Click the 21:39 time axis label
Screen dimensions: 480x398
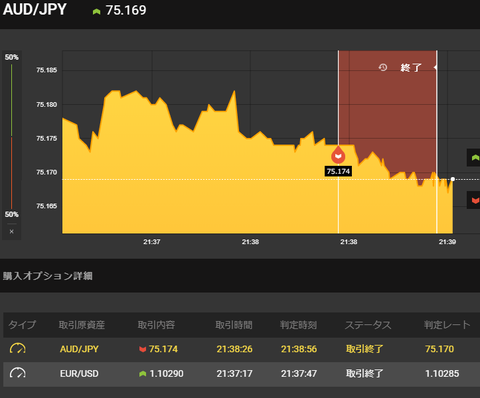tap(447, 242)
